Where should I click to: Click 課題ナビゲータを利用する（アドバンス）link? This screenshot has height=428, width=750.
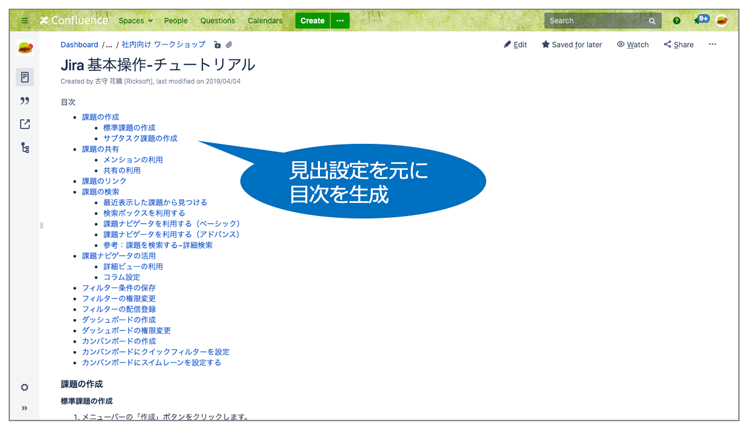[x=172, y=234]
